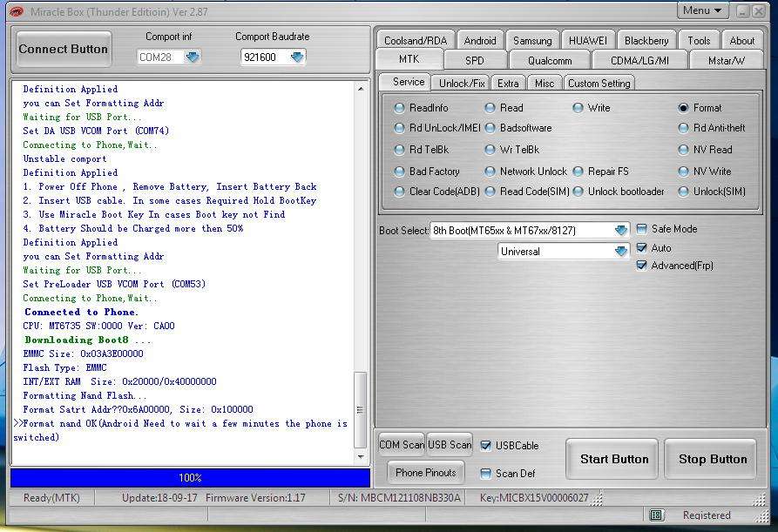Screen dimensions: 778x532
Task: Click the Miracle Box app icon in title bar
Action: point(17,11)
